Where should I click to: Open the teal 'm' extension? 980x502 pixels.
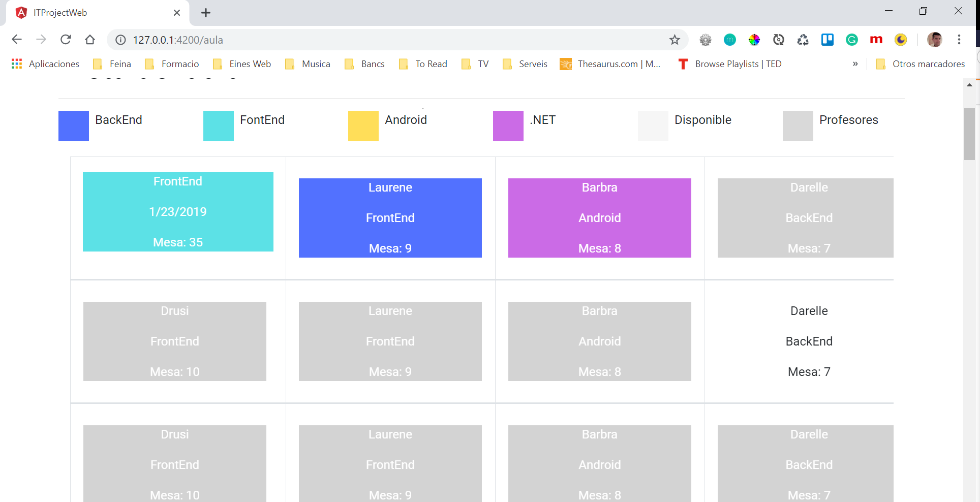pyautogui.click(x=730, y=40)
